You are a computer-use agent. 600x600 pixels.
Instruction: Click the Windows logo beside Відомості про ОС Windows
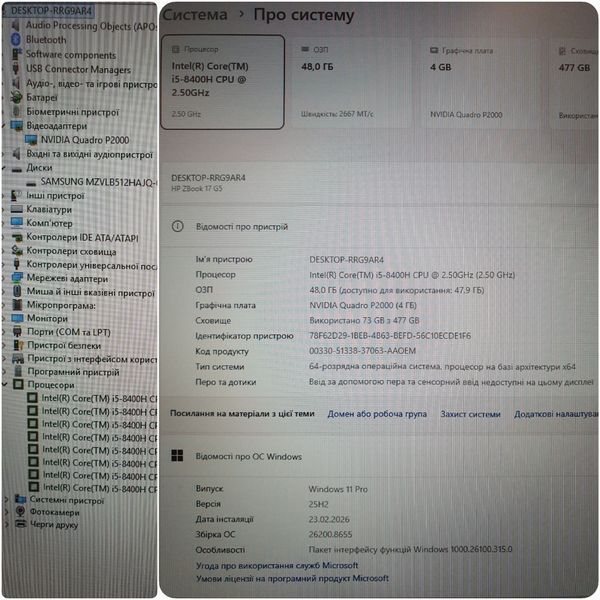(x=177, y=456)
